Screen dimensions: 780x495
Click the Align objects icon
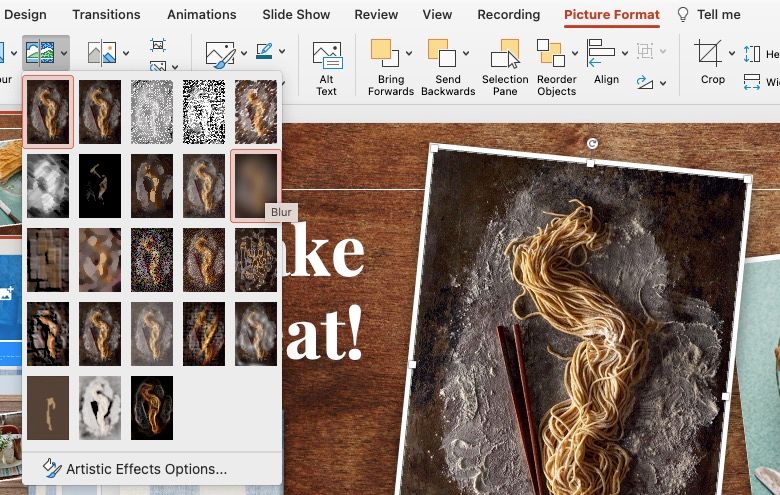[x=602, y=53]
